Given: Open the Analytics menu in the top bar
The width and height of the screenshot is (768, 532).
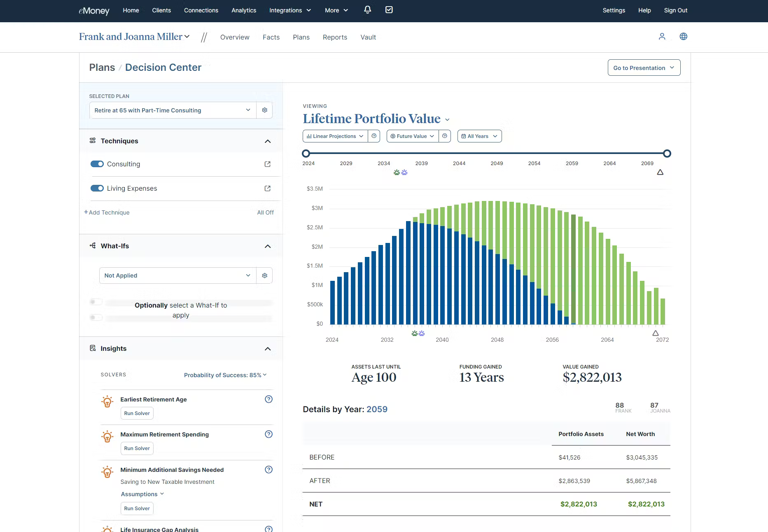Looking at the screenshot, I should (x=244, y=10).
